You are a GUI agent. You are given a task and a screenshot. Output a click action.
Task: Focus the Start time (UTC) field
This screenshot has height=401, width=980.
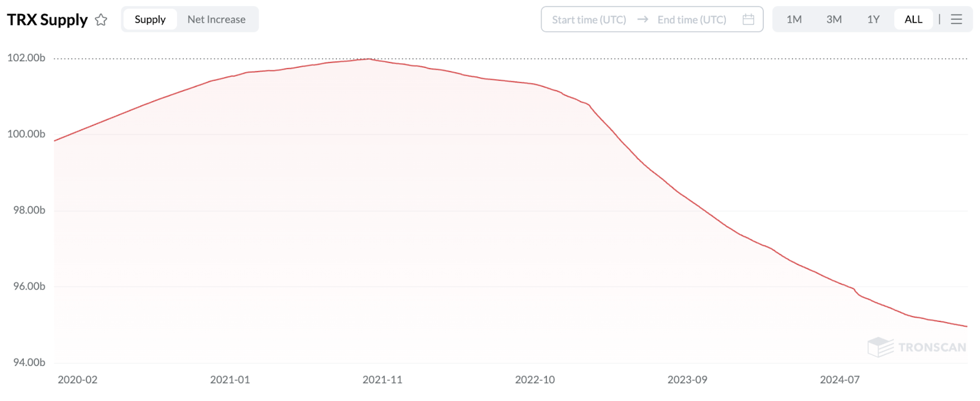coord(589,20)
